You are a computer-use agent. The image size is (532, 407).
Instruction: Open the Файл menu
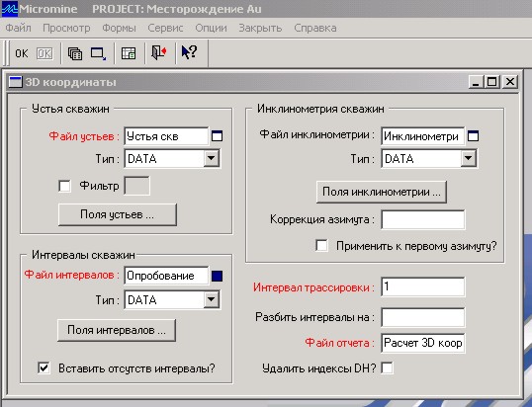19,28
